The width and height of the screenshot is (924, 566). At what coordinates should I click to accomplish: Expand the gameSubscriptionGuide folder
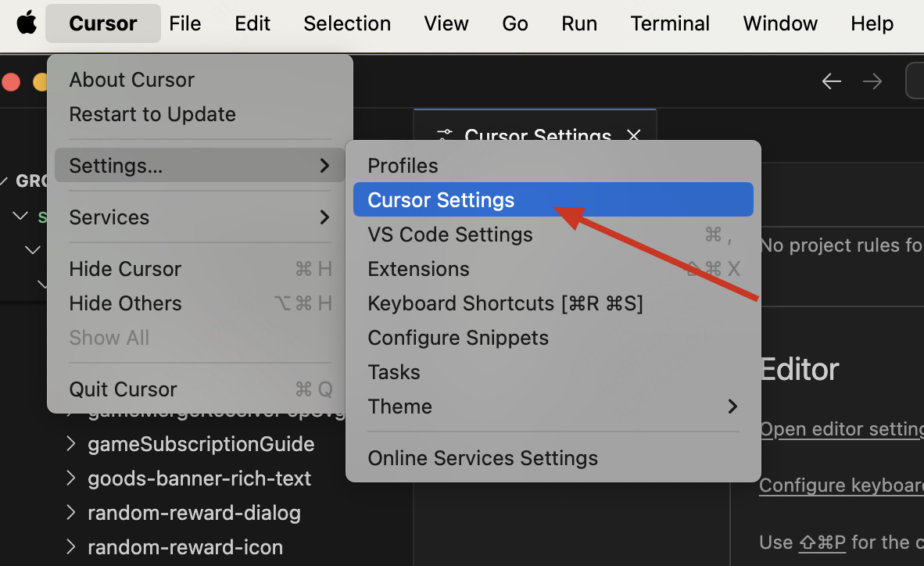click(x=201, y=444)
